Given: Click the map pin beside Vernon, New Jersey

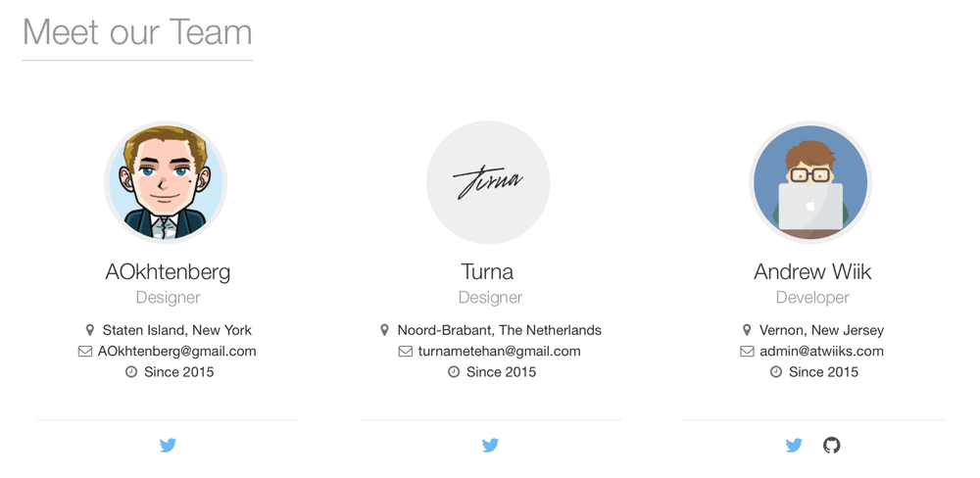Looking at the screenshot, I should (747, 330).
